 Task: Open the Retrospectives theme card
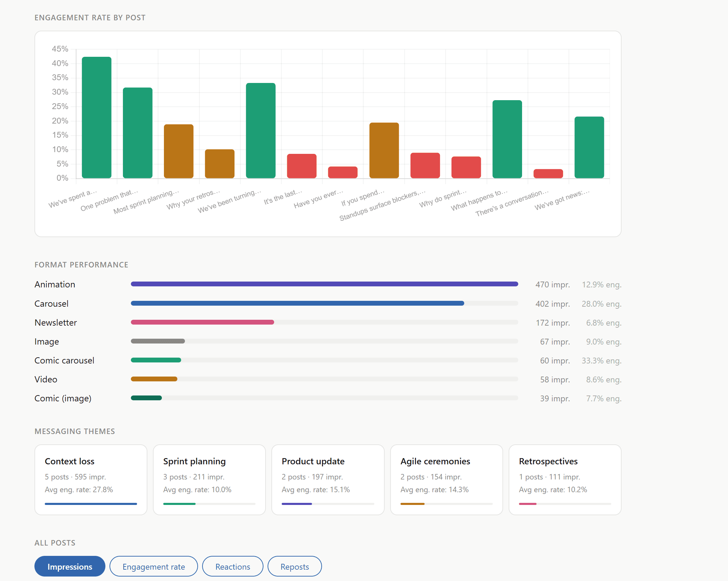tap(565, 480)
